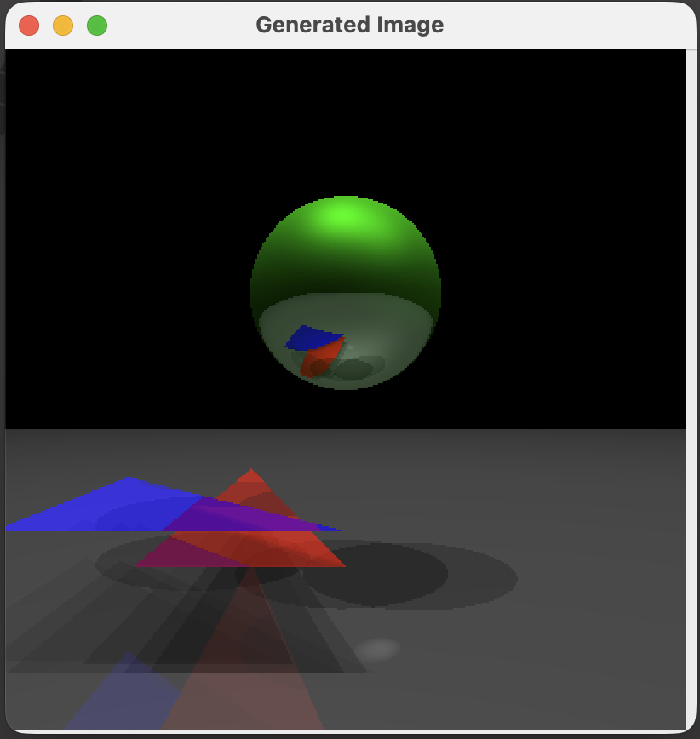Image resolution: width=700 pixels, height=739 pixels.
Task: Close the Generated Image window
Action: tap(29, 26)
